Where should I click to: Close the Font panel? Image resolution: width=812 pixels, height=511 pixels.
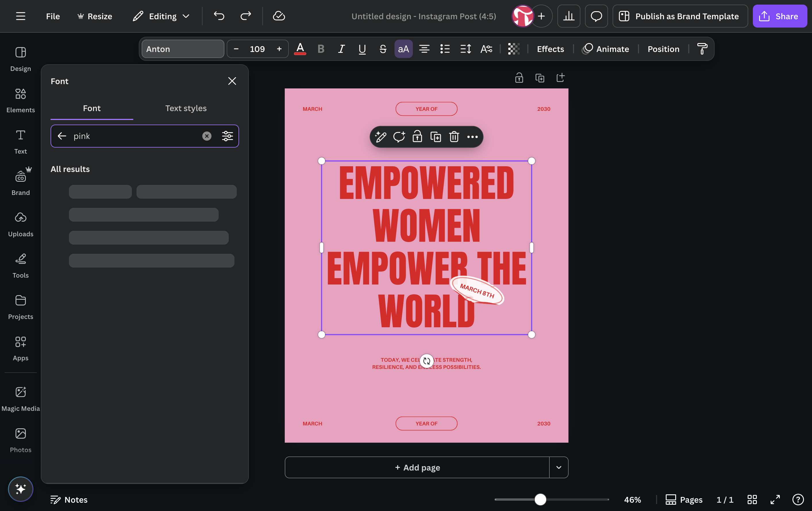pyautogui.click(x=232, y=81)
